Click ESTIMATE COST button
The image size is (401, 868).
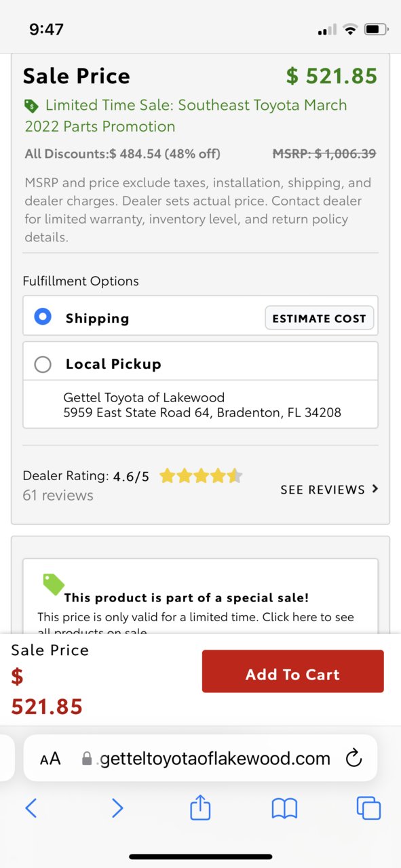click(319, 318)
